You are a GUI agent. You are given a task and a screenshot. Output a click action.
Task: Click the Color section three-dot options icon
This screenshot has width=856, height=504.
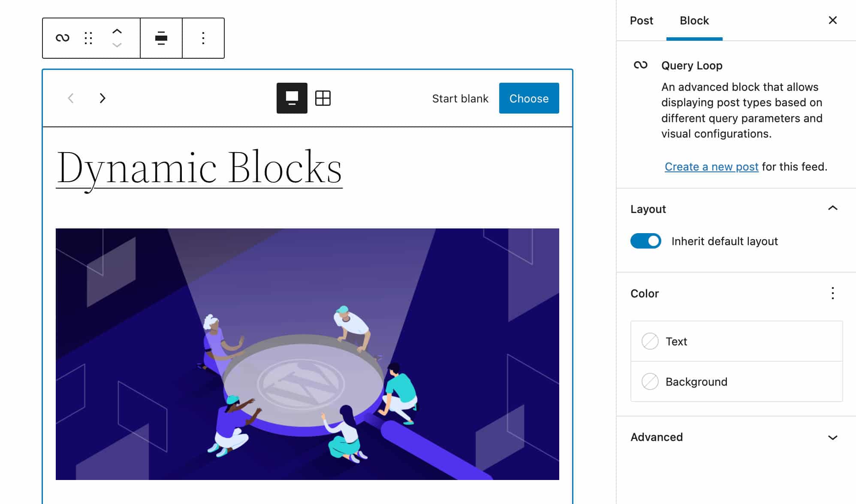tap(832, 294)
